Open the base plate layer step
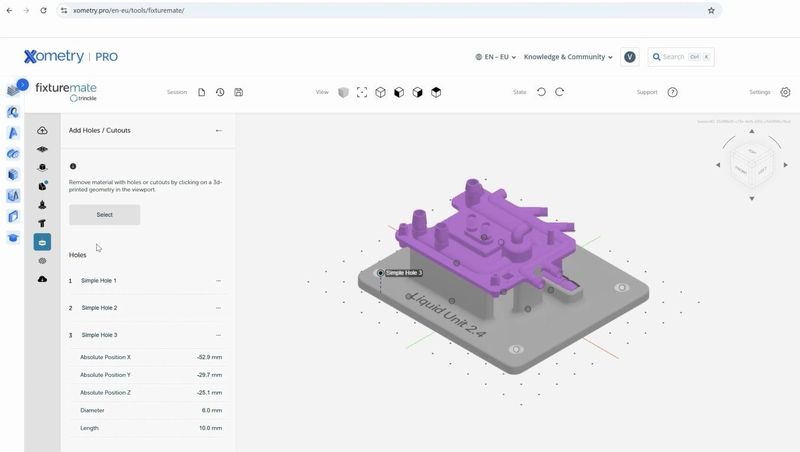 coord(42,149)
